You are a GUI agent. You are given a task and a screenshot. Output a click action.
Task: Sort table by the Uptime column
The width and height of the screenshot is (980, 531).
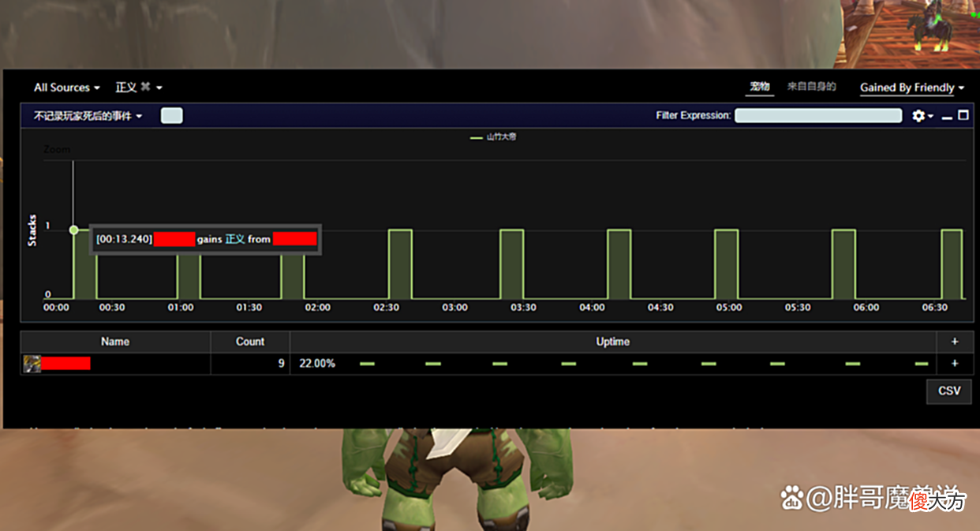click(613, 342)
